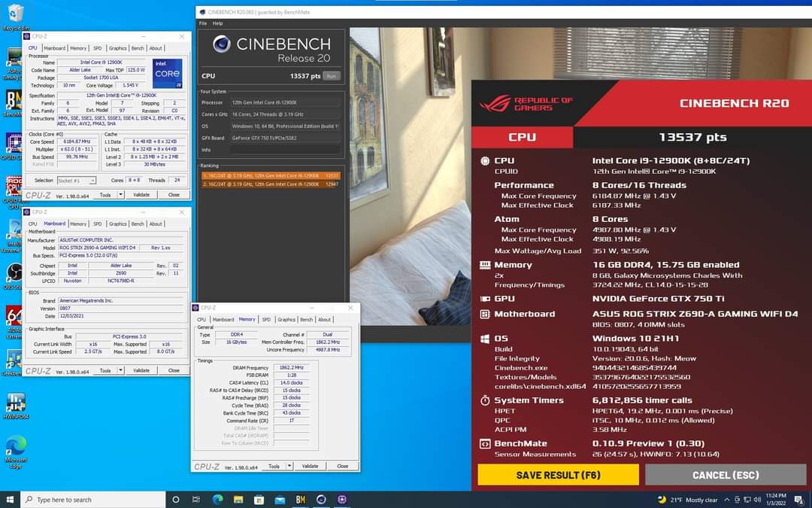
Task: Open Cinebench File menu
Action: [x=203, y=23]
